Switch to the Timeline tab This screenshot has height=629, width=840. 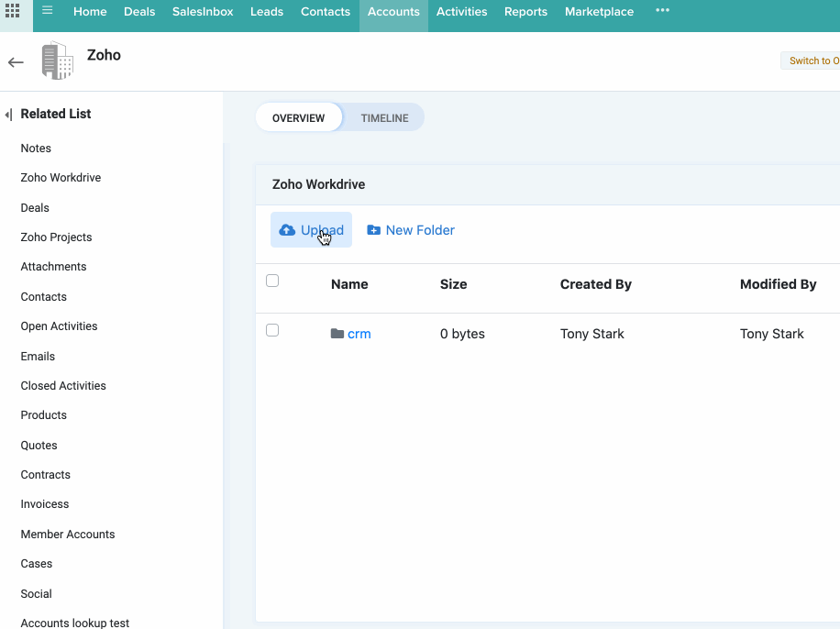[x=384, y=118]
